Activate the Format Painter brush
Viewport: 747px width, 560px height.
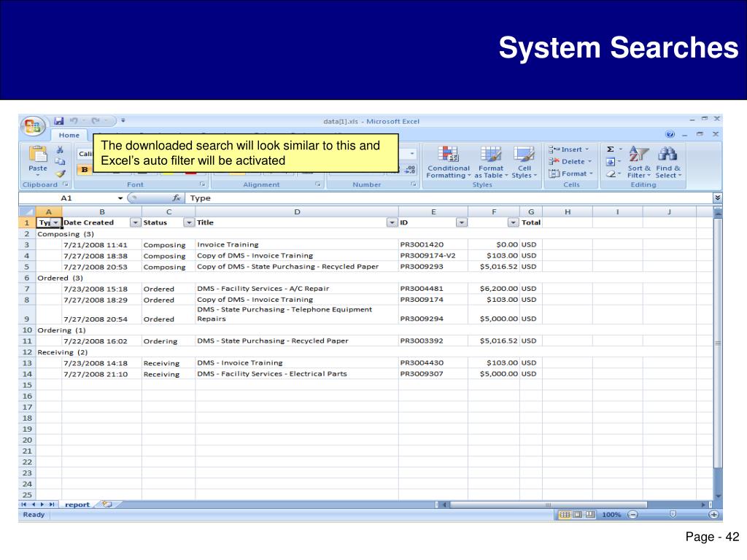click(x=60, y=174)
